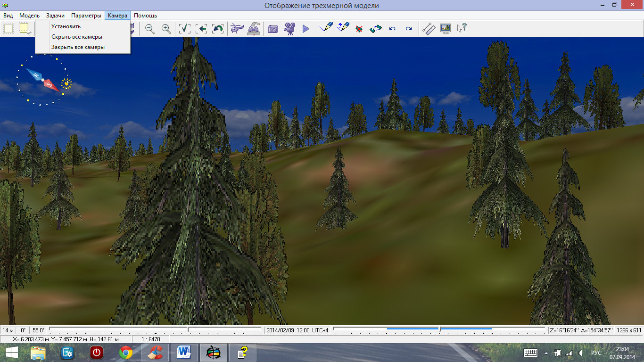Viewport: 644px width, 362px height.
Task: Select the ruler measurement tool
Action: [x=429, y=28]
